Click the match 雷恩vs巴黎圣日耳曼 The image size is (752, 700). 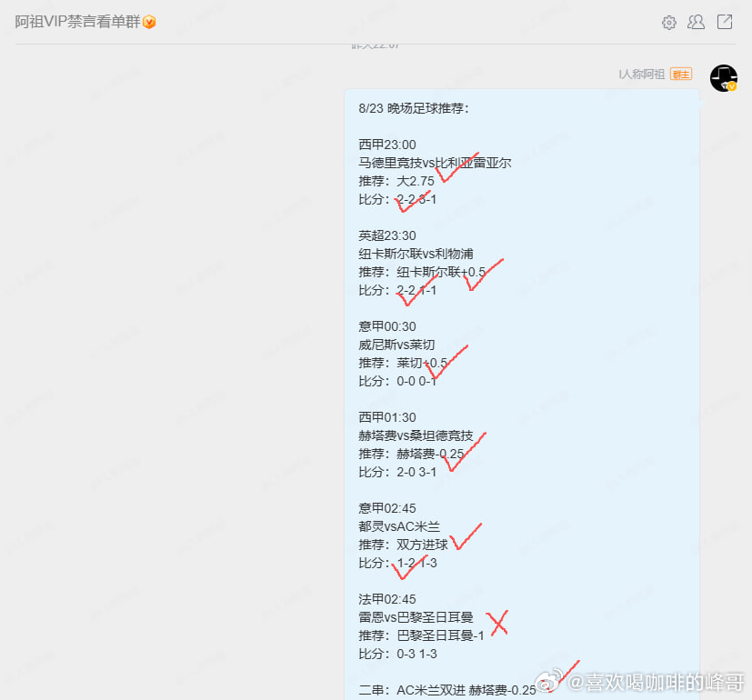[416, 617]
